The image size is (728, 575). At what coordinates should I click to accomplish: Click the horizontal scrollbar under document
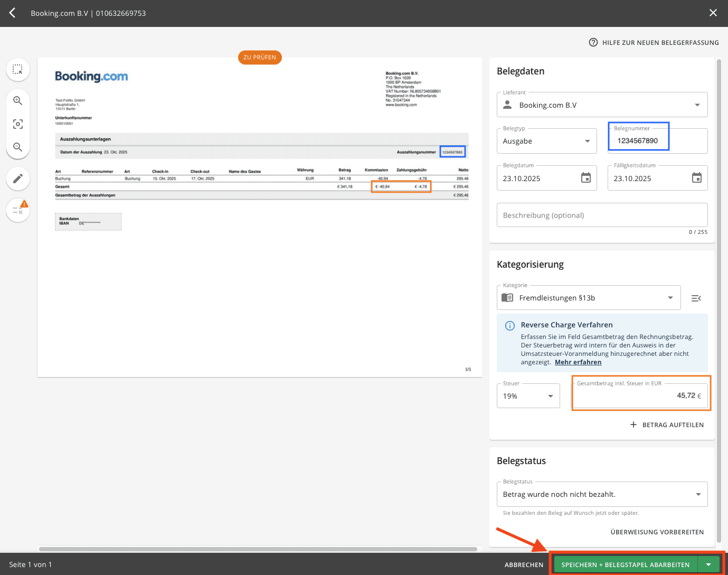pyautogui.click(x=258, y=549)
